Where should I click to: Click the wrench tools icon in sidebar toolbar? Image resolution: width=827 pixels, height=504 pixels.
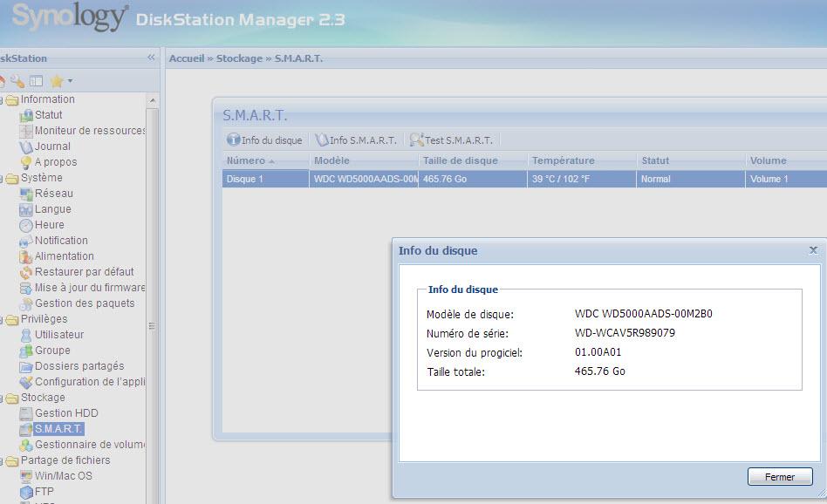[x=17, y=81]
